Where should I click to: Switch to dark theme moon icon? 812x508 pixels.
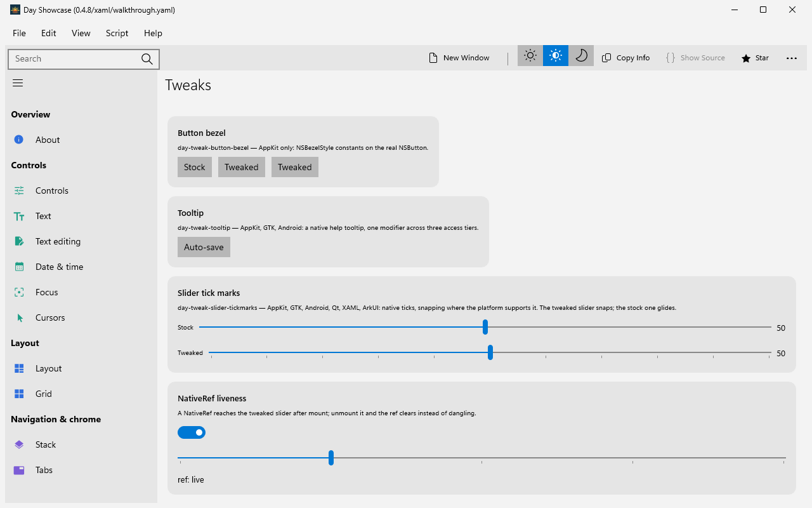tap(581, 56)
